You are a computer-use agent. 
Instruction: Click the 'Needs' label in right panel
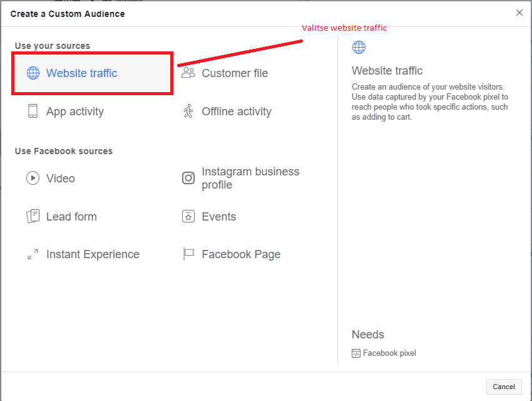(368, 335)
